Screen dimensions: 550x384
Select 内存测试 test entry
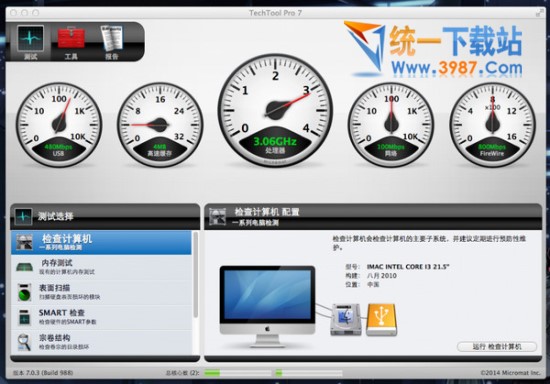click(x=101, y=267)
